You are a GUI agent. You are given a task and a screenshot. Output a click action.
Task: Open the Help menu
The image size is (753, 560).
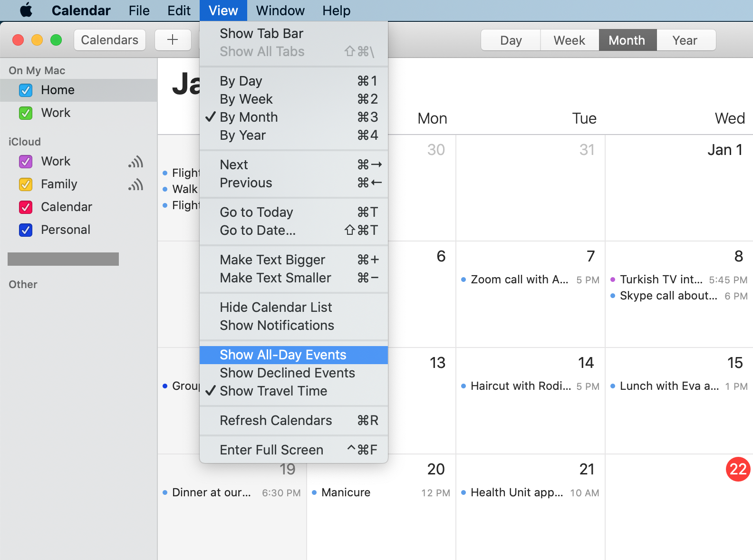tap(336, 10)
